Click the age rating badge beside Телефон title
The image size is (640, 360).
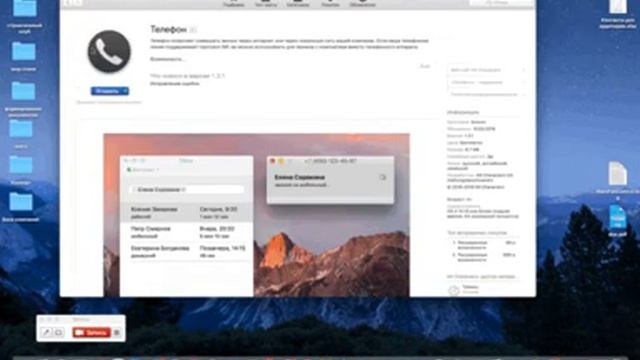click(193, 30)
